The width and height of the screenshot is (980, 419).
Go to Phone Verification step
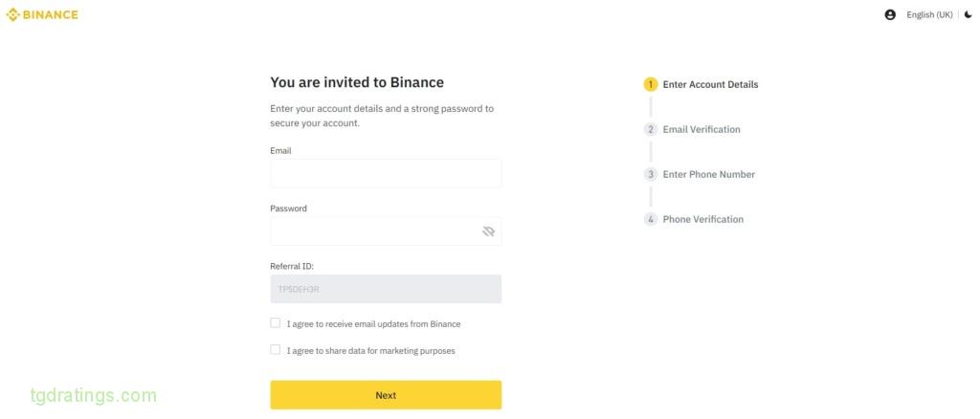tap(703, 219)
